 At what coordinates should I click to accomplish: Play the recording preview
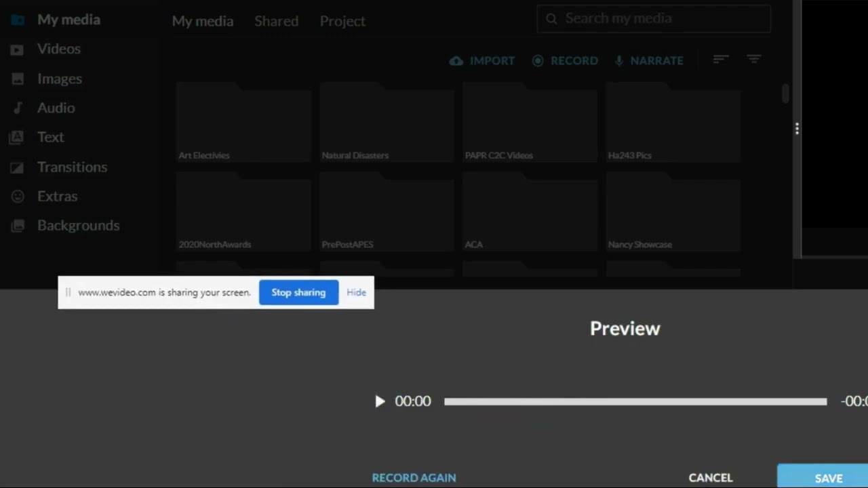[x=380, y=401]
